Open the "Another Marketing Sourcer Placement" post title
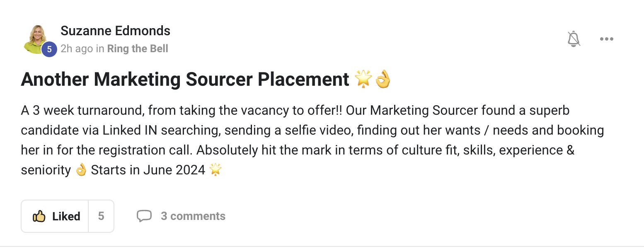This screenshot has height=251, width=644. [185, 79]
